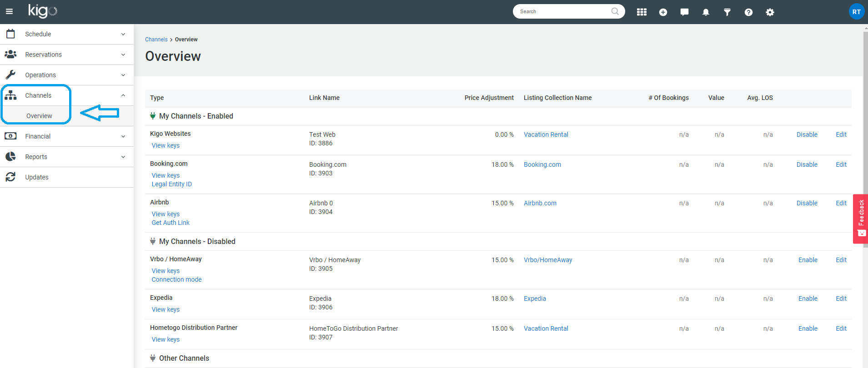This screenshot has width=868, height=368.
Task: Open Vrbo Connection mode link
Action: 176,279
